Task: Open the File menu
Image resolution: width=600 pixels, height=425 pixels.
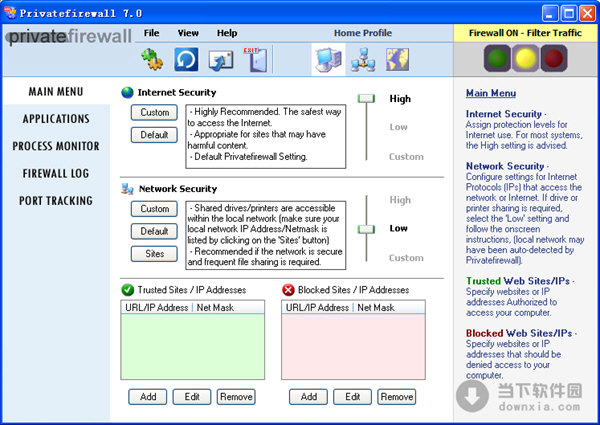Action: tap(151, 33)
